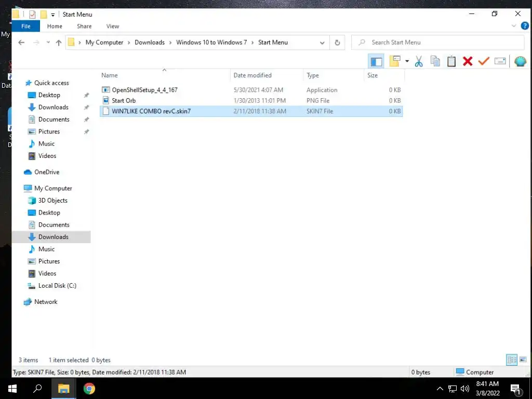Open Desktop under Quick access
Image resolution: width=532 pixels, height=399 pixels.
tap(49, 95)
